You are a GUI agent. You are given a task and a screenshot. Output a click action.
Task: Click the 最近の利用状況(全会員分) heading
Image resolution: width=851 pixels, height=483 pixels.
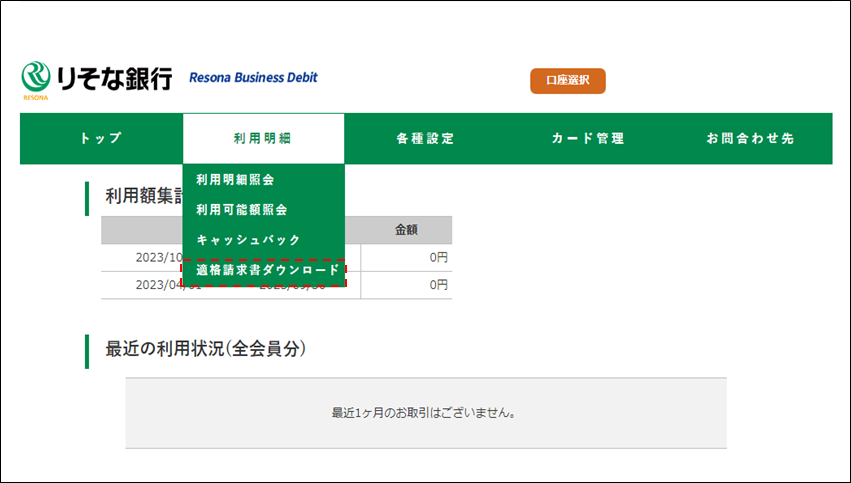point(206,349)
